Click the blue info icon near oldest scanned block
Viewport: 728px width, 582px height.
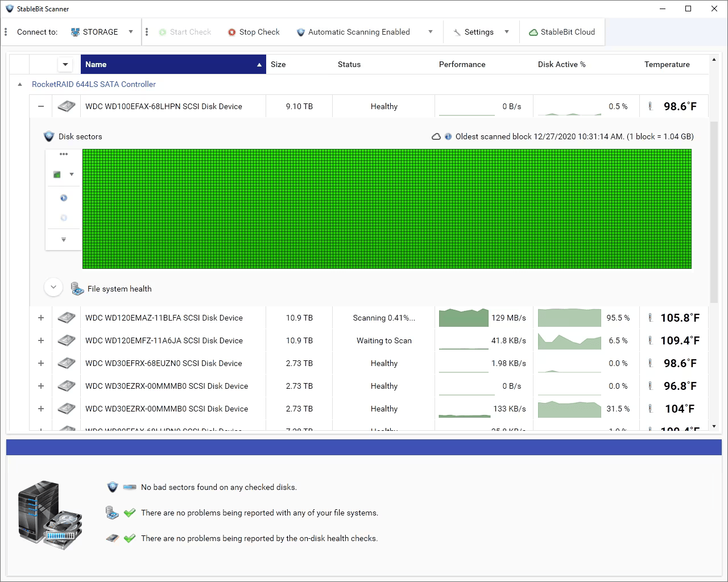[448, 136]
